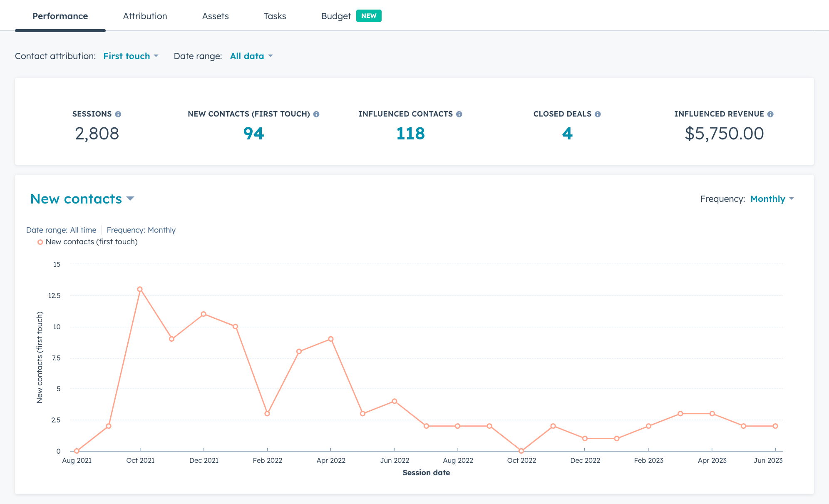
Task: Switch to the Attribution tab
Action: pos(144,16)
